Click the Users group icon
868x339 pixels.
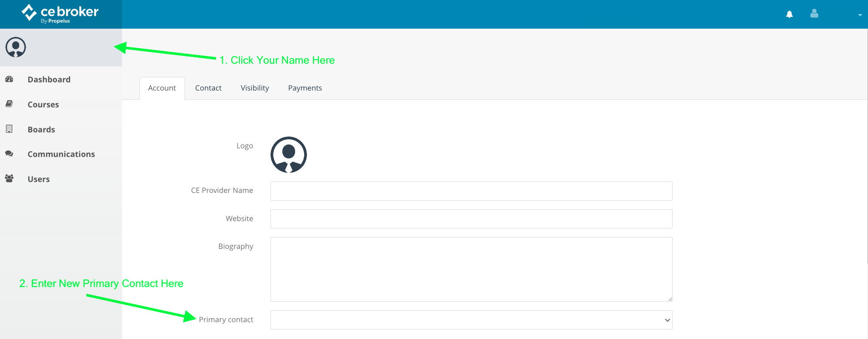click(9, 178)
